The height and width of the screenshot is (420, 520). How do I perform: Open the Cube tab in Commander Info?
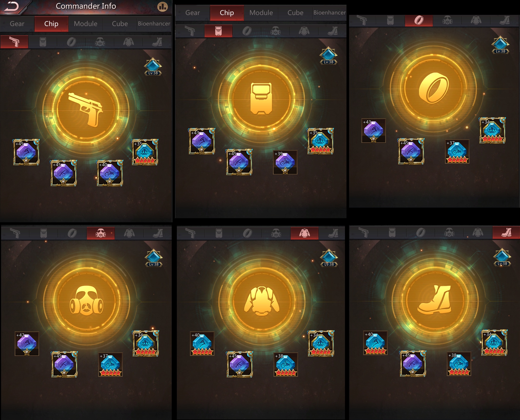tap(120, 24)
